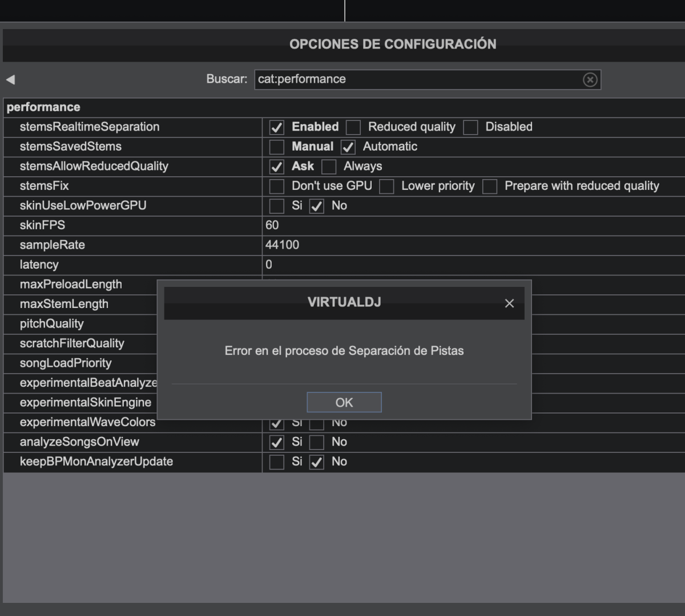Enable Prepare with reduced quality option

tap(490, 187)
